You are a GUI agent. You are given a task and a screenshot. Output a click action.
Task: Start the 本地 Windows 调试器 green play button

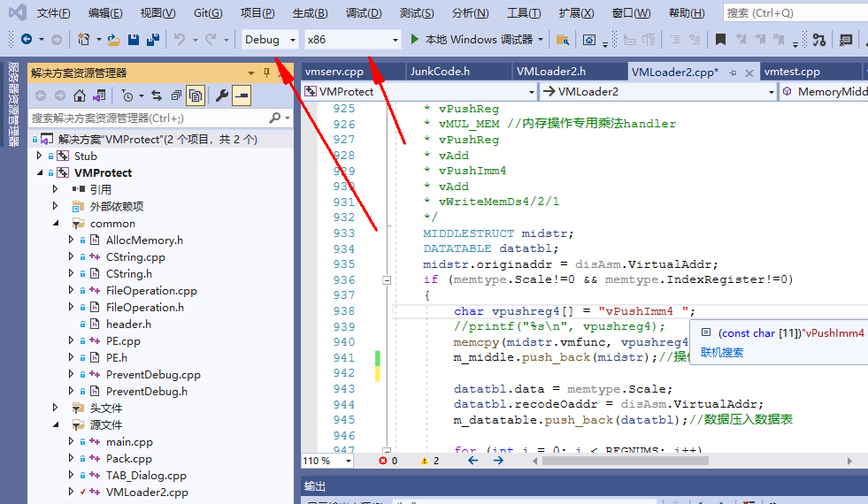point(415,39)
